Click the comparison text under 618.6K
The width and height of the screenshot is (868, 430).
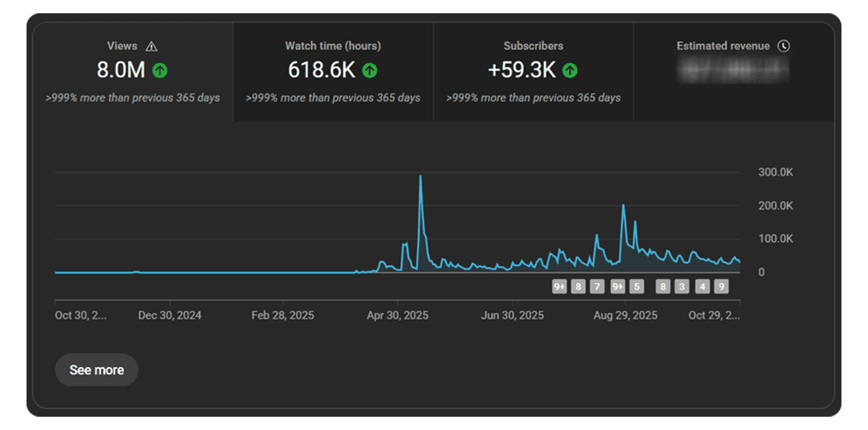tap(333, 99)
